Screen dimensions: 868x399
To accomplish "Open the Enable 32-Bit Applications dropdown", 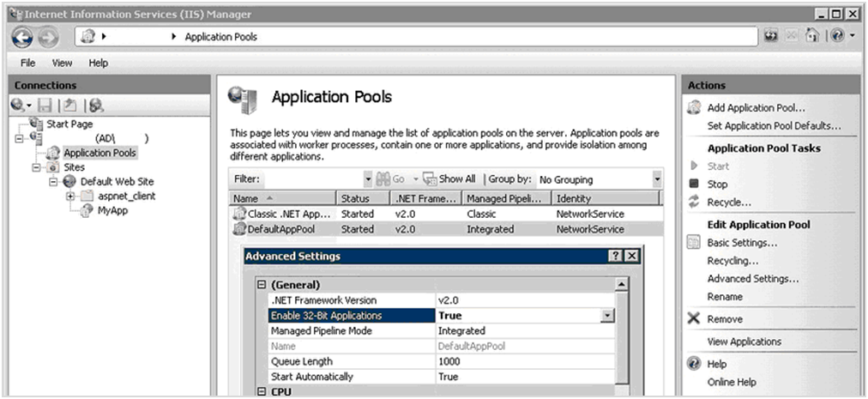I will click(607, 316).
